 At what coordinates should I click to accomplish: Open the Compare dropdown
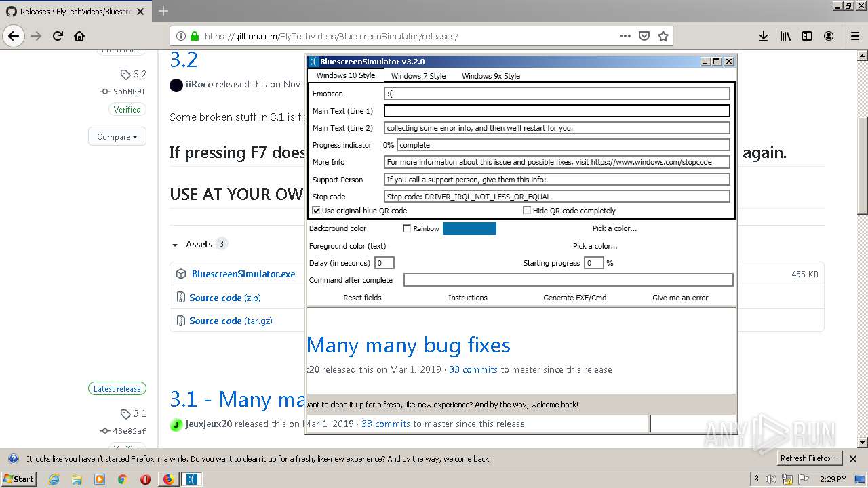(117, 136)
